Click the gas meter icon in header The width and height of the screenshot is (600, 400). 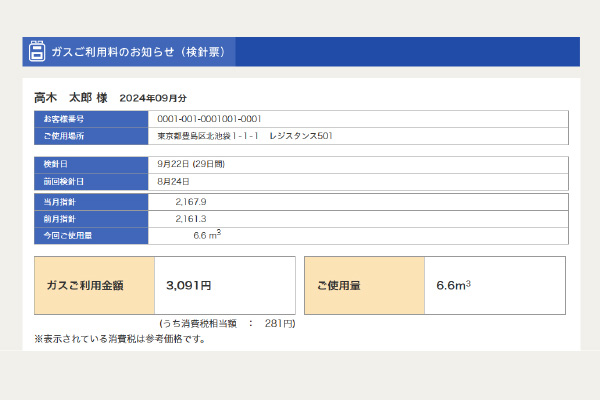[x=37, y=51]
